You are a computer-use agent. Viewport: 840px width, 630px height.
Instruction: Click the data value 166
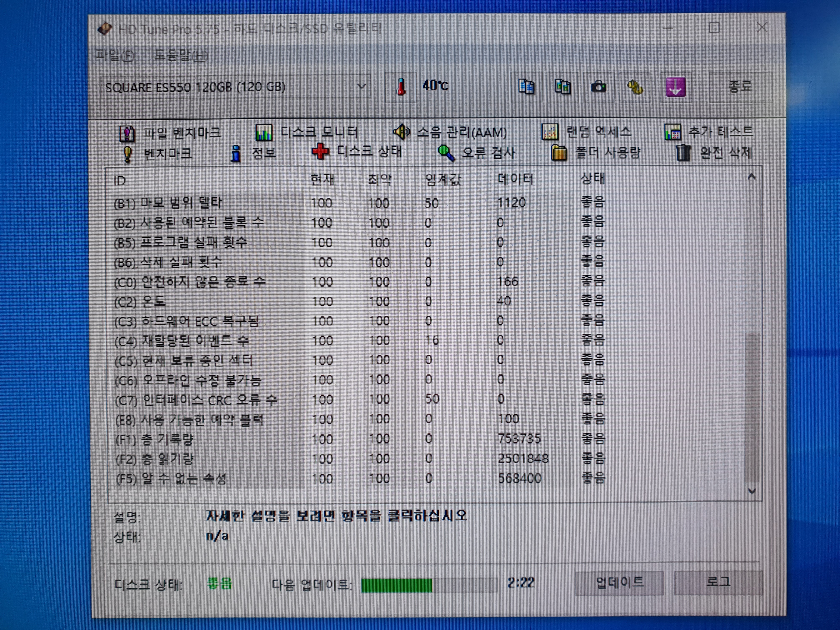tap(507, 281)
